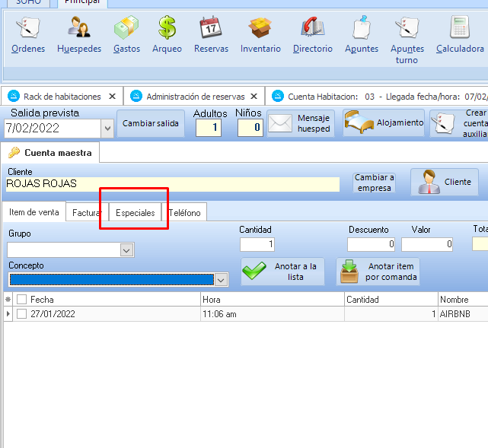Open the Reservas calendar icon
The image size is (488, 448).
[211, 35]
